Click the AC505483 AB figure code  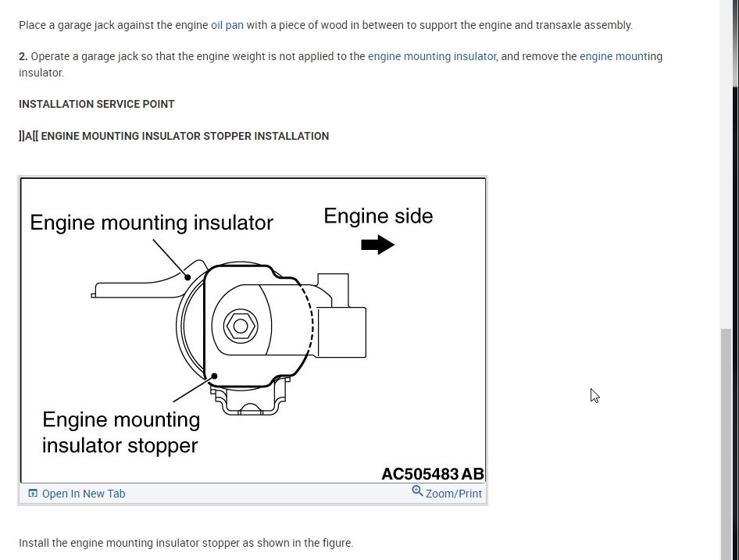pyautogui.click(x=432, y=474)
